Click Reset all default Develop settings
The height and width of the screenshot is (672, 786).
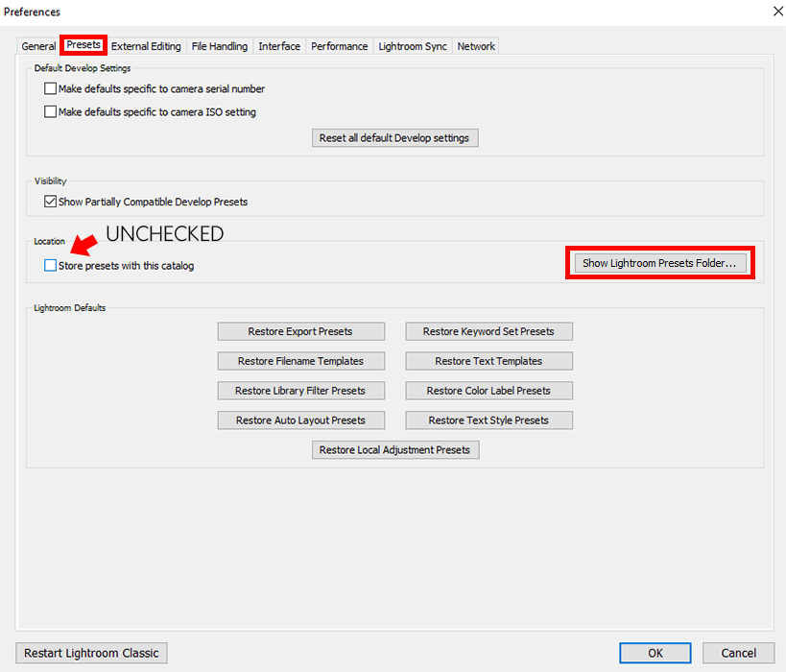pos(394,138)
